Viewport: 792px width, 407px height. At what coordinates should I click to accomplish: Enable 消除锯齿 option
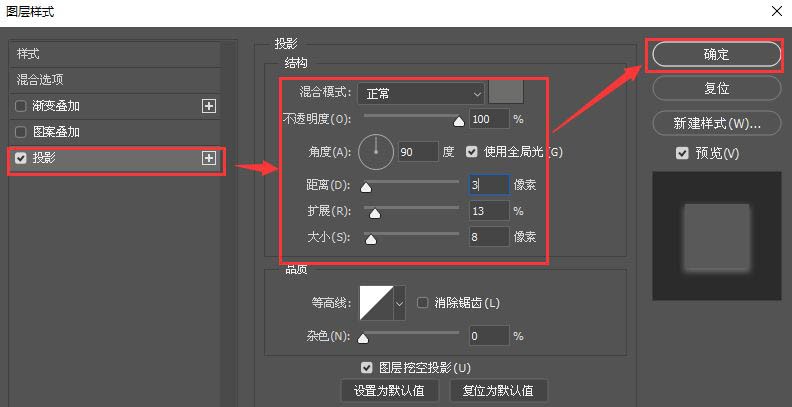(x=423, y=302)
